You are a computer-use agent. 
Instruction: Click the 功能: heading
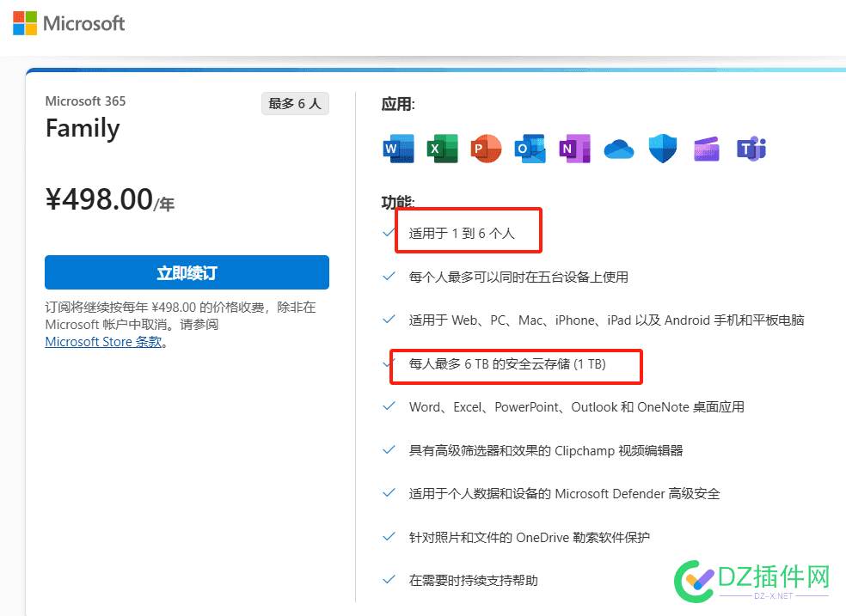click(398, 202)
